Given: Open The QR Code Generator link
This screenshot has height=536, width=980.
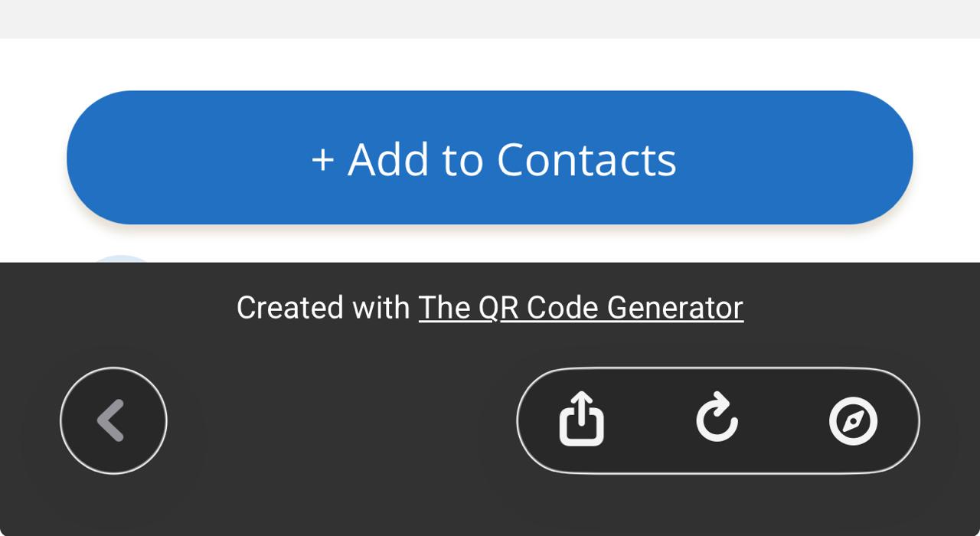Looking at the screenshot, I should click(x=580, y=308).
